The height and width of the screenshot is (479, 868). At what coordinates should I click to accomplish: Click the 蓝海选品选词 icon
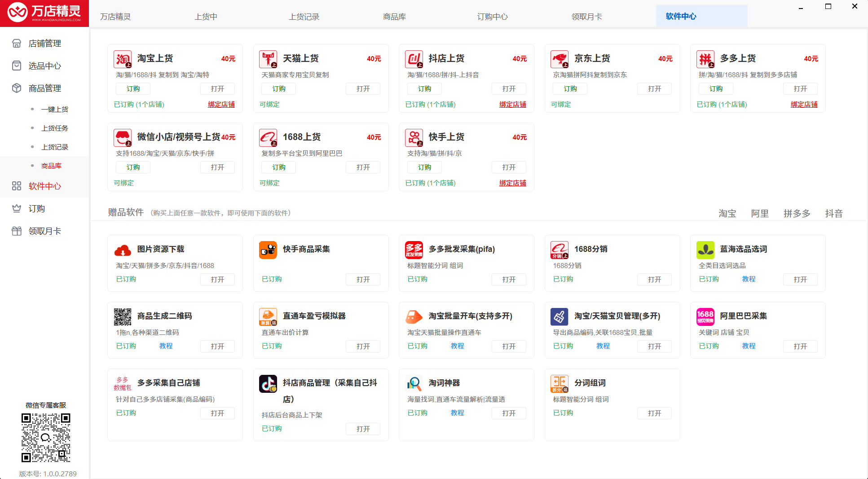(705, 250)
